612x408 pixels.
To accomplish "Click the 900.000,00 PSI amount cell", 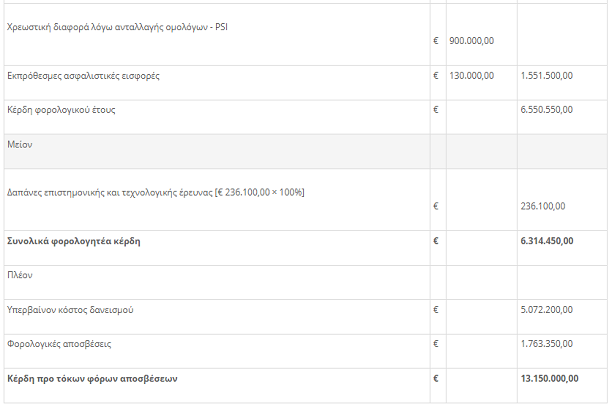I will point(471,41).
